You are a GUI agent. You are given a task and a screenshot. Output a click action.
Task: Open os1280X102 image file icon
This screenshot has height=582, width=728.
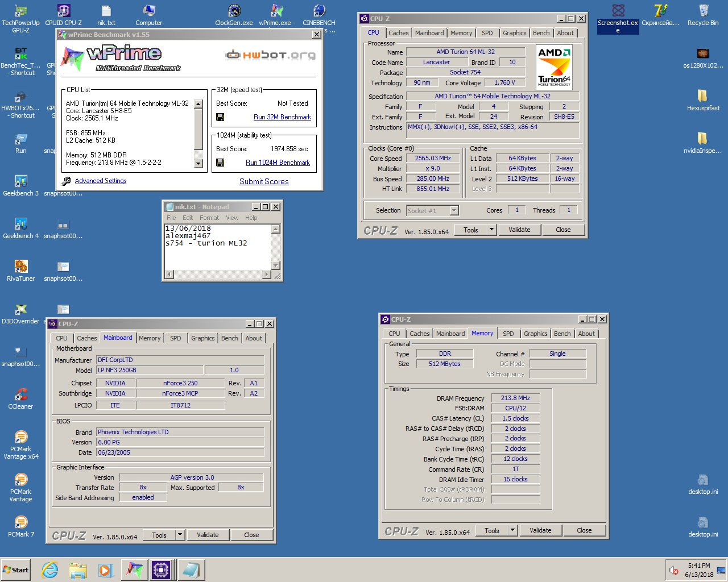tap(703, 58)
